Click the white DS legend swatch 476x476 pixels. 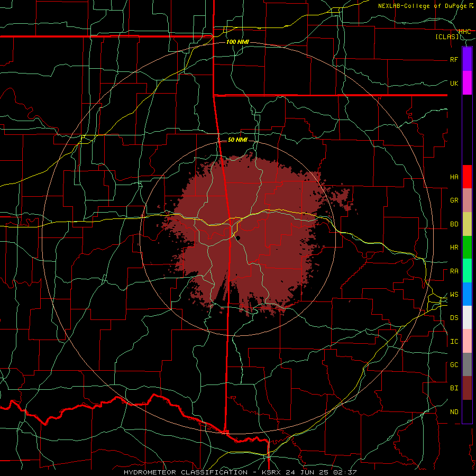[x=467, y=317]
